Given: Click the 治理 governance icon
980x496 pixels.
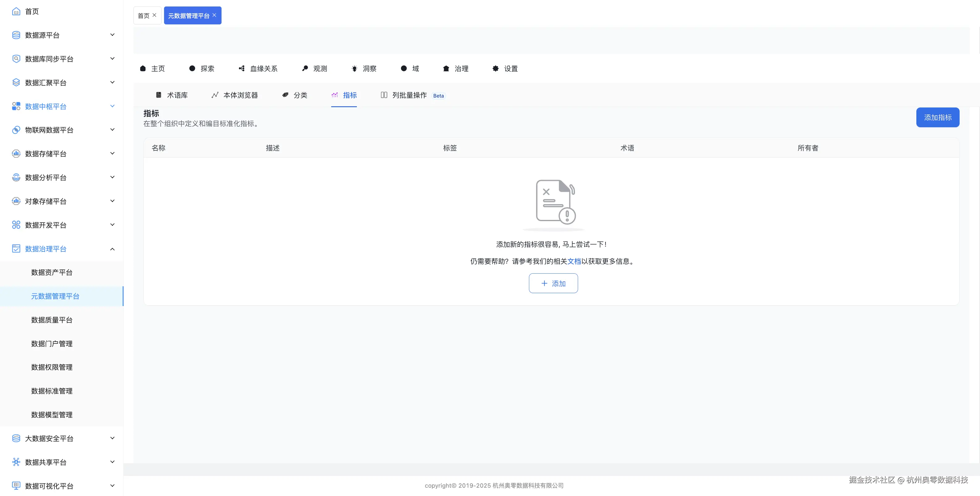Looking at the screenshot, I should pos(446,69).
